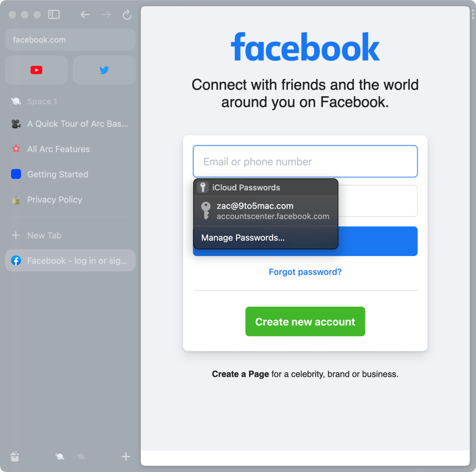Image resolution: width=476 pixels, height=472 pixels.
Task: Click the plus icon at sidebar bottom-right
Action: 126,456
